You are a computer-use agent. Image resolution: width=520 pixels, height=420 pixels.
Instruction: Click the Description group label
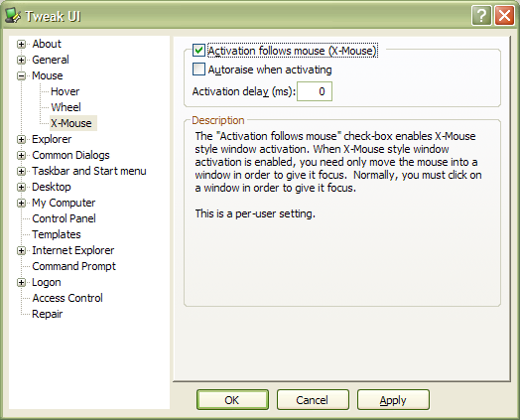coord(218,120)
